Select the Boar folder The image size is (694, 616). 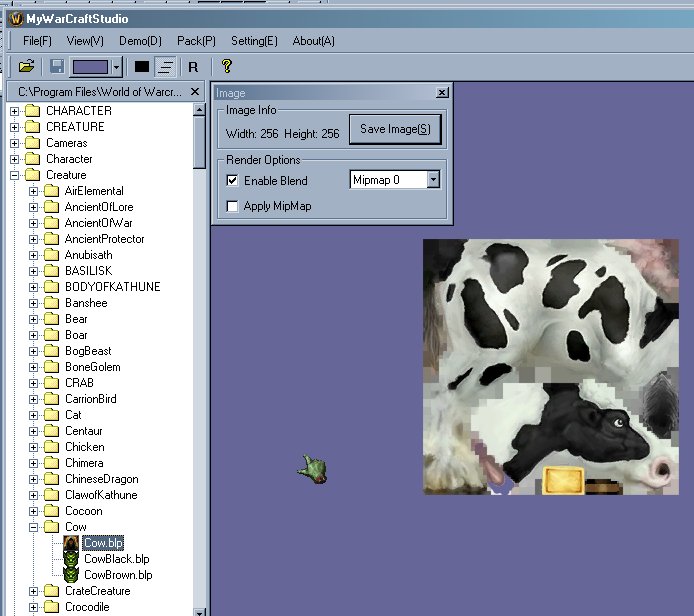click(x=76, y=335)
